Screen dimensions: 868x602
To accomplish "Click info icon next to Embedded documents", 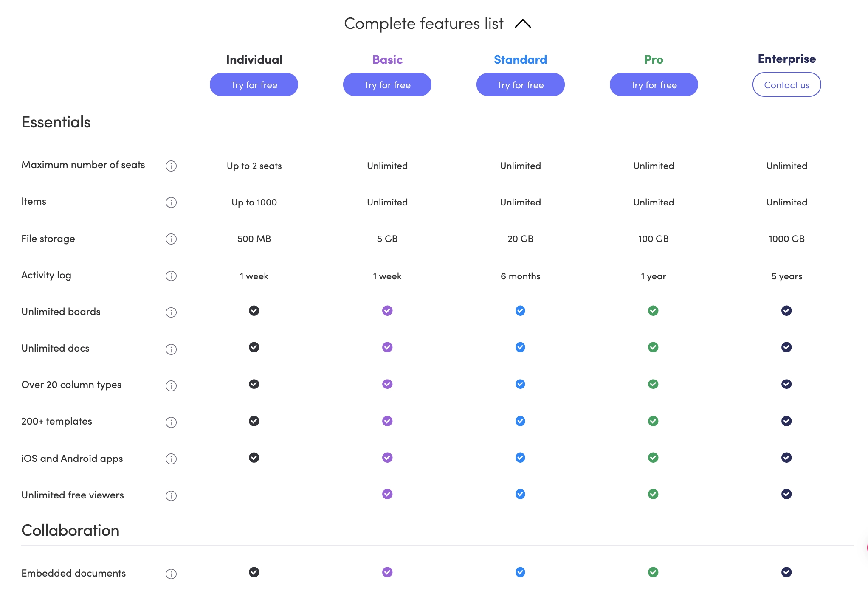I will coord(171,574).
